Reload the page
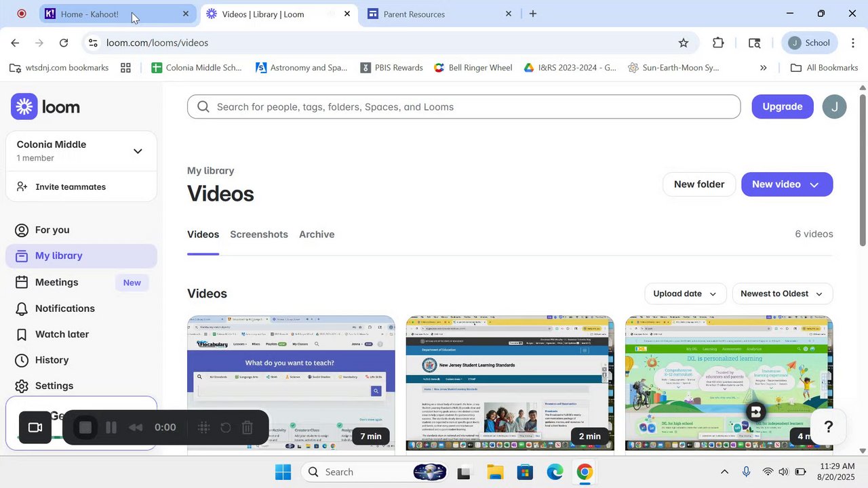Viewport: 868px width, 488px height. (64, 43)
